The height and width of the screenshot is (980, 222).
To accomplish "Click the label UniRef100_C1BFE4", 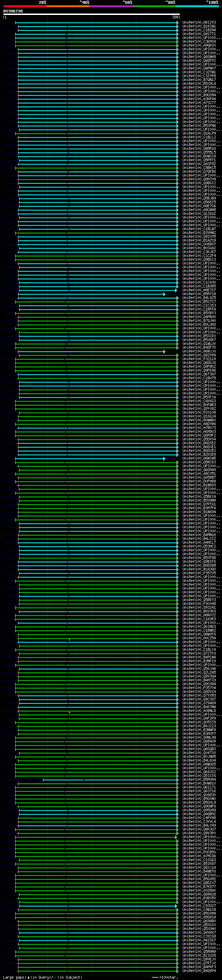I will [x=199, y=309].
